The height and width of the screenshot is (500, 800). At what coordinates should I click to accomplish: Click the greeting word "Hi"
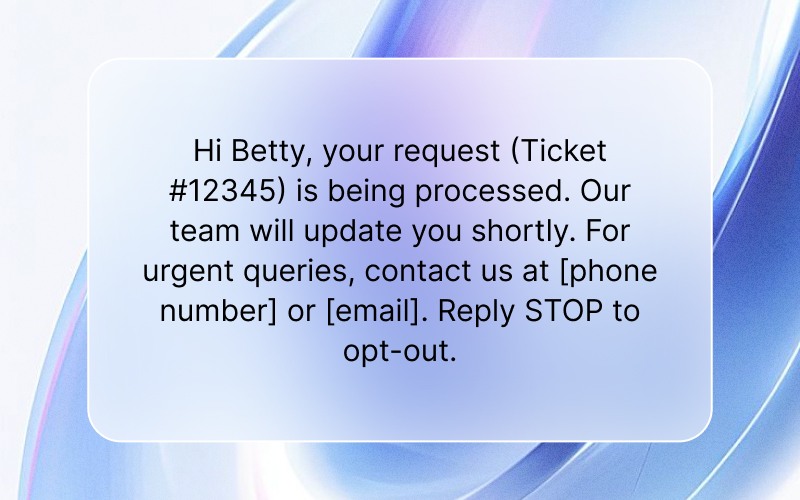207,151
